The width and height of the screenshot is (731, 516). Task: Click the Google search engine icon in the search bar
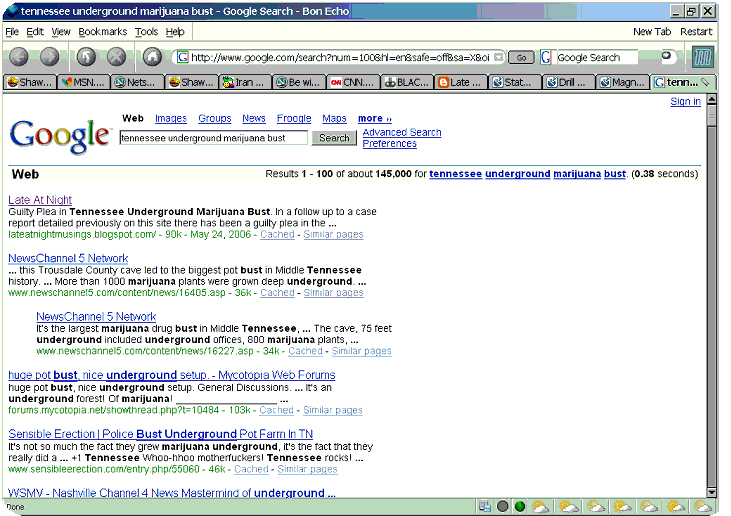click(546, 57)
